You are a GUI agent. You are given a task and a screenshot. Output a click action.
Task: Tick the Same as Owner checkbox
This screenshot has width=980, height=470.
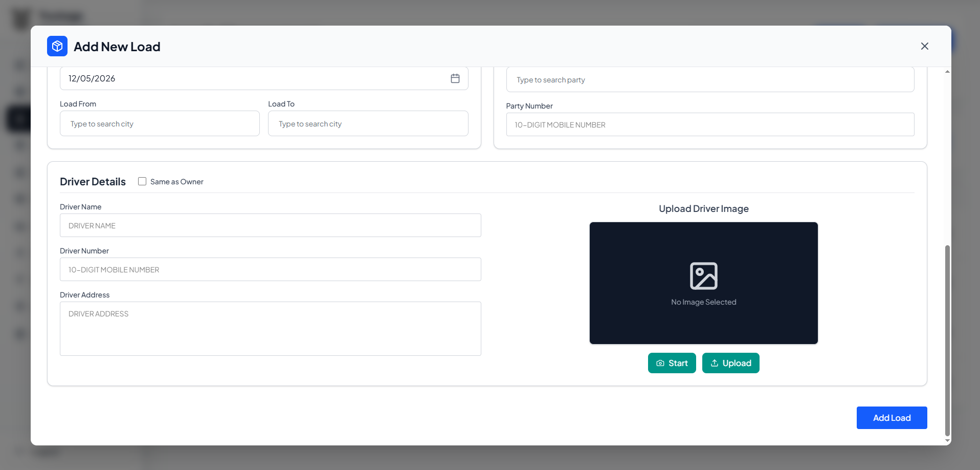pos(142,181)
